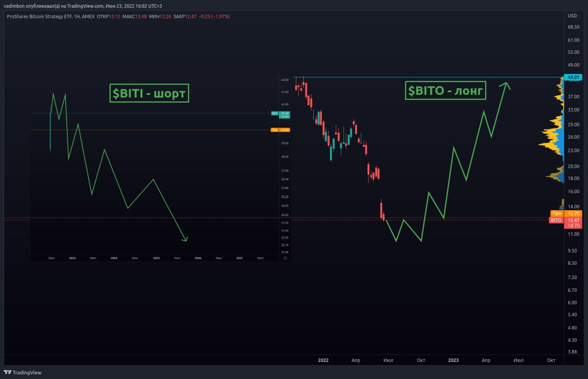
Task: Click the $BITI - шорт annotation label
Action: tap(149, 93)
